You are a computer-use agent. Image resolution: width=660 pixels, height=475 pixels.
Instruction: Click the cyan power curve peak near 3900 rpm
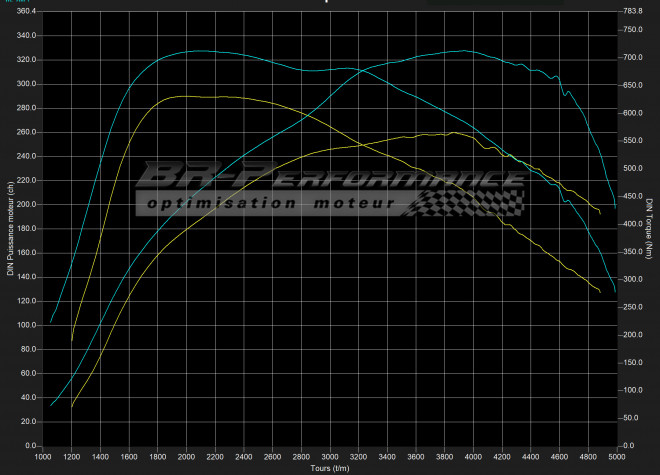click(462, 50)
